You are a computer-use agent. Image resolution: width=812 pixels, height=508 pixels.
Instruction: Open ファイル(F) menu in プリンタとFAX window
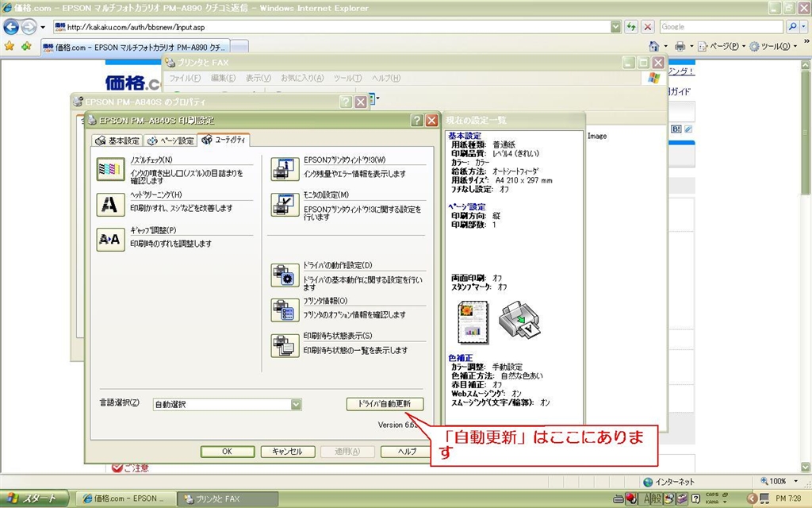(185, 78)
